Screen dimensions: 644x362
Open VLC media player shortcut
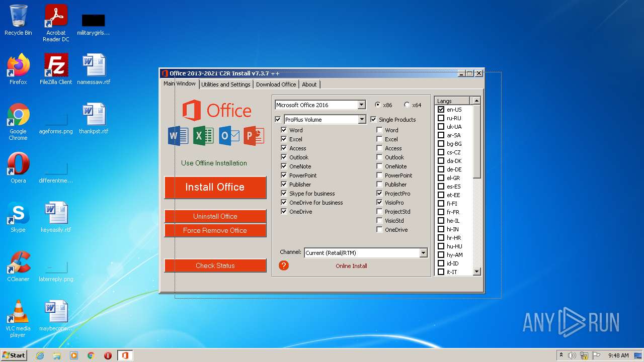point(18,319)
